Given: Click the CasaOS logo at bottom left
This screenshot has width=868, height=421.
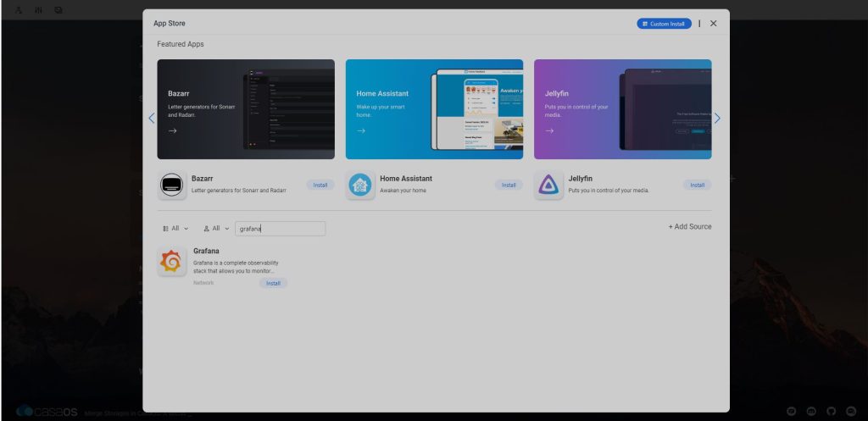Looking at the screenshot, I should click(47, 412).
